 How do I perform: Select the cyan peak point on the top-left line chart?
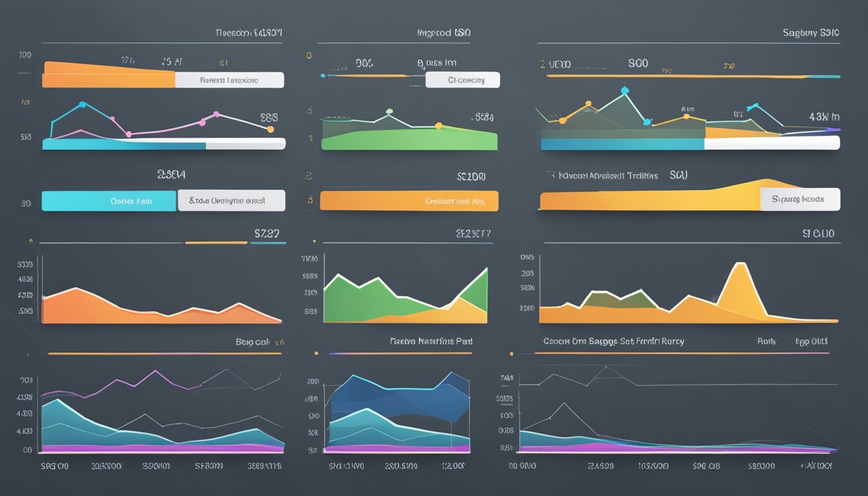click(x=82, y=104)
